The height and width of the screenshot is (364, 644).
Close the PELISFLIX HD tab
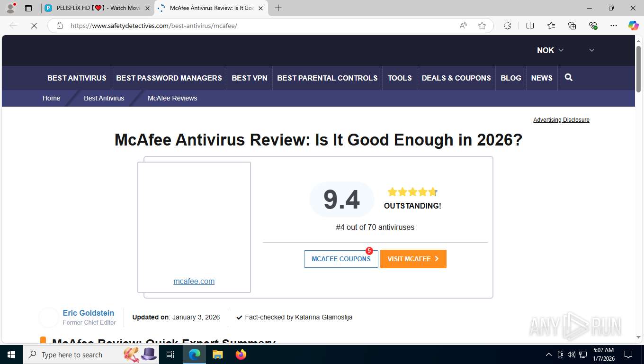click(x=147, y=8)
